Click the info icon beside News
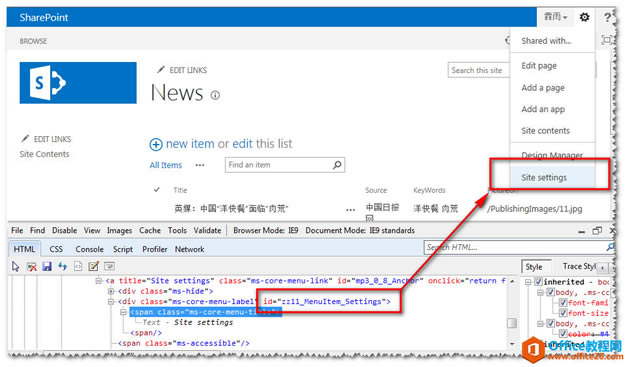Image resolution: width=628 pixels, height=367 pixels. tap(215, 95)
